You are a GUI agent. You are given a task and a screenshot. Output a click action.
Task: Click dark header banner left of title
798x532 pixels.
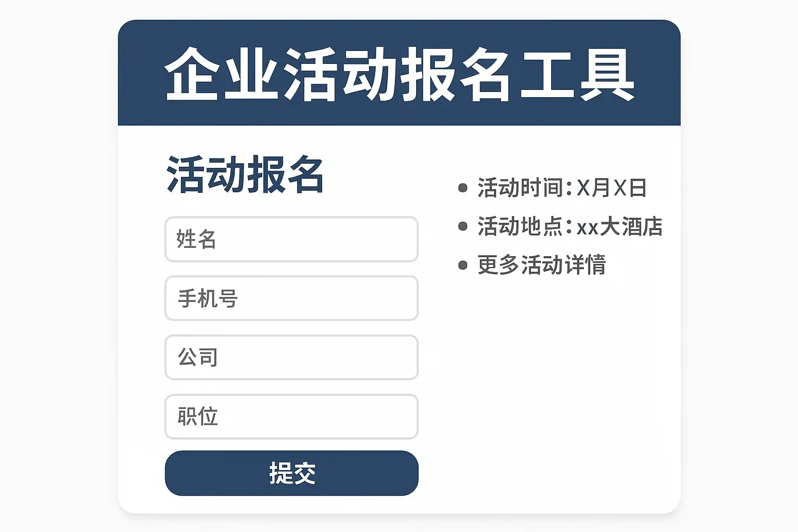point(140,73)
